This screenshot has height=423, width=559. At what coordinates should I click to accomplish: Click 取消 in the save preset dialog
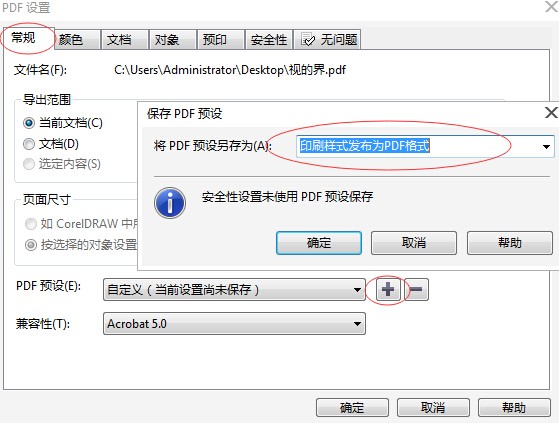[x=414, y=243]
